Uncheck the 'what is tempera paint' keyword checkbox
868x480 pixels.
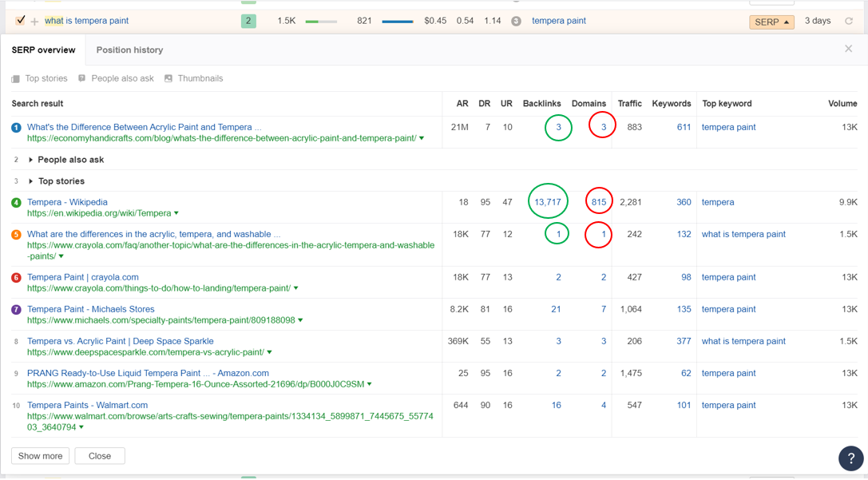point(21,21)
